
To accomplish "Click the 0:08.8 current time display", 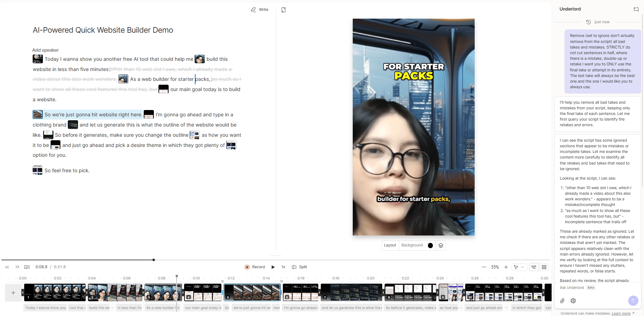I will point(41,267).
